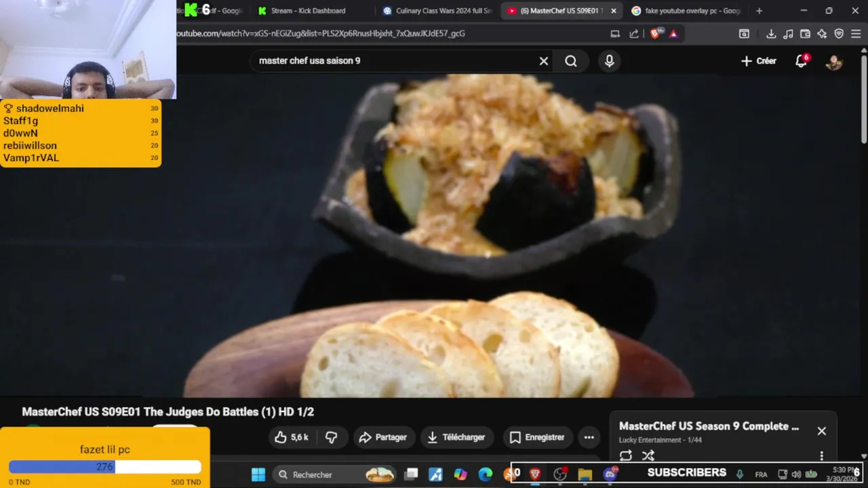Click the Télécharger download button

click(x=456, y=438)
